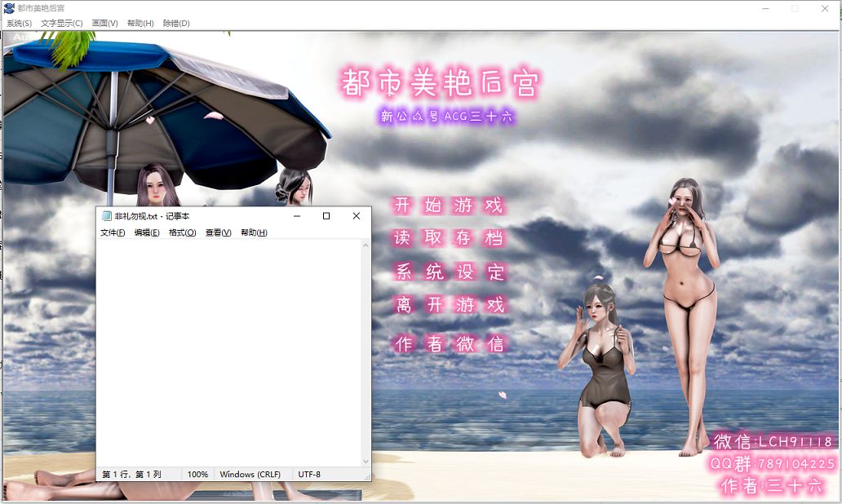Click the Notepad icon in the title bar
842x504 pixels.
tap(105, 215)
